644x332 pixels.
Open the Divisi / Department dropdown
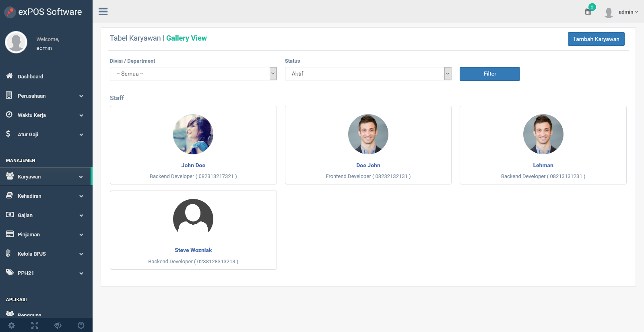(193, 74)
